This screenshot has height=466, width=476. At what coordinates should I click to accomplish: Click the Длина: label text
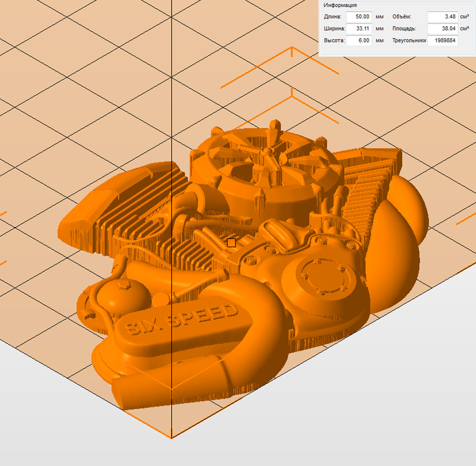332,17
